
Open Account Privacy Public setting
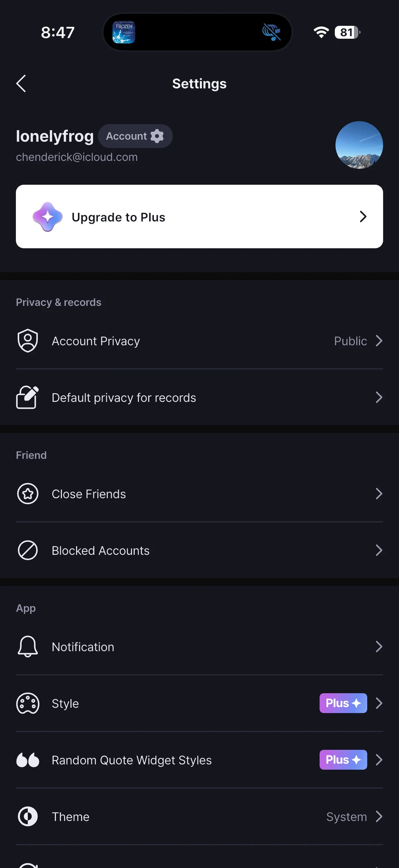358,341
